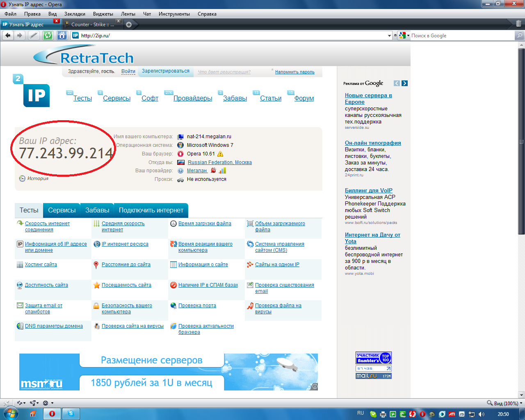The width and height of the screenshot is (525, 420).
Task: Go forward with the browser forward arrow
Action: (19, 35)
